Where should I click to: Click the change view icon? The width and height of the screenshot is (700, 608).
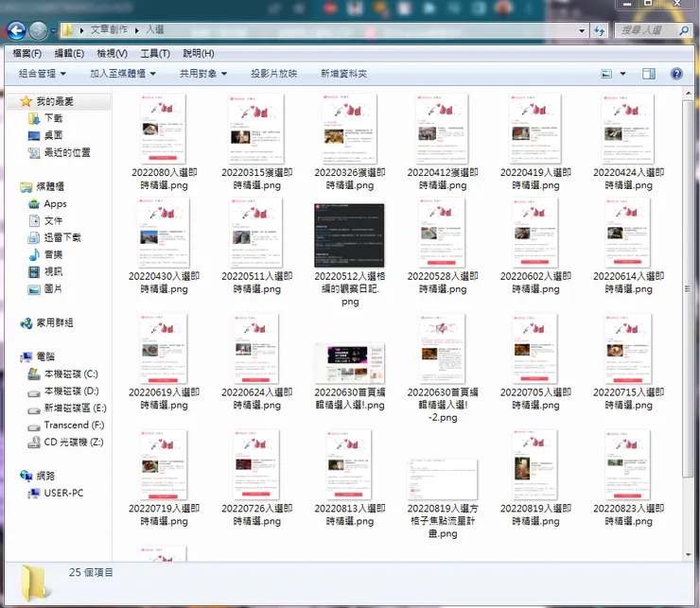pos(606,74)
